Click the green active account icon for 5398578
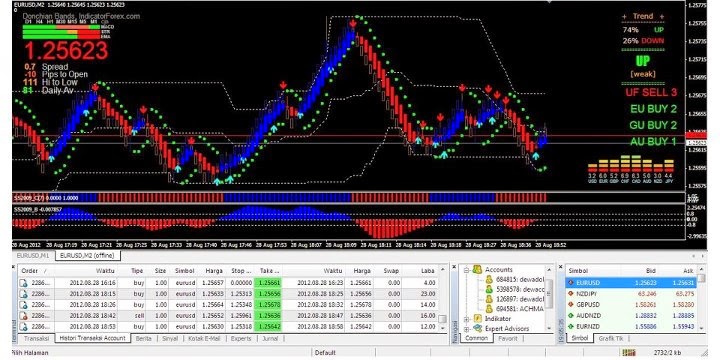Screen dimensions: 720x360 (x=490, y=289)
